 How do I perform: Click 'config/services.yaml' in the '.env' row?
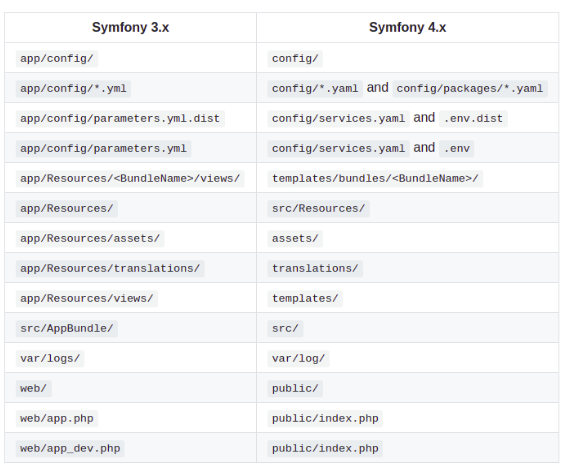pyautogui.click(x=338, y=148)
